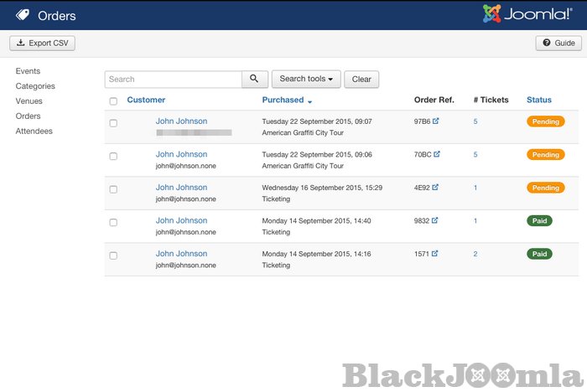
Task: Open external link icon for order 9832
Action: (x=436, y=220)
